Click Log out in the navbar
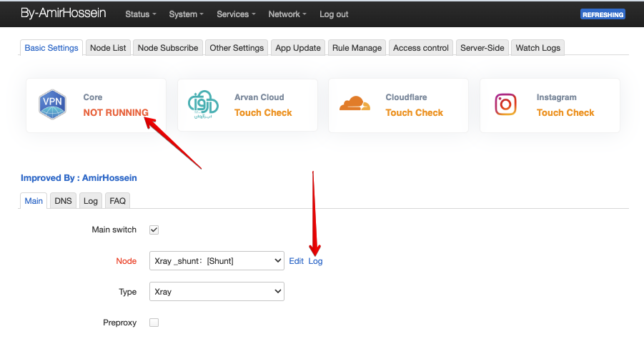 334,14
